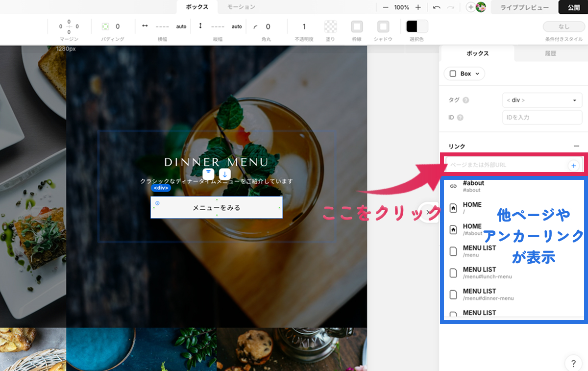Click the 塗り fill color swatch

pyautogui.click(x=331, y=26)
